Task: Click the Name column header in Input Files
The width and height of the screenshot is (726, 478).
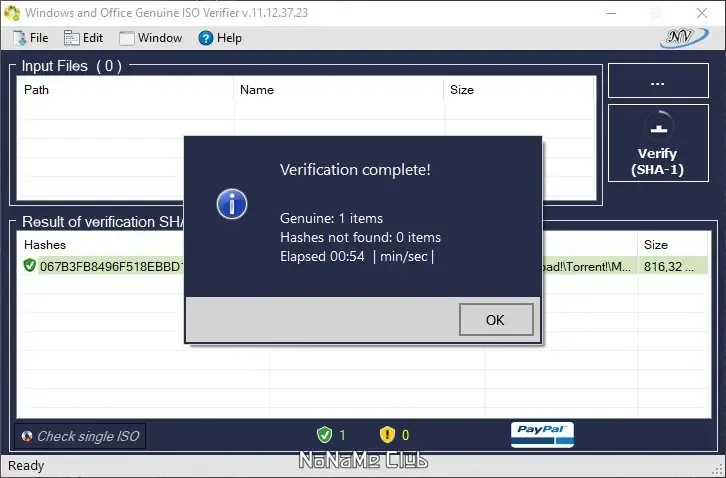Action: [339, 90]
